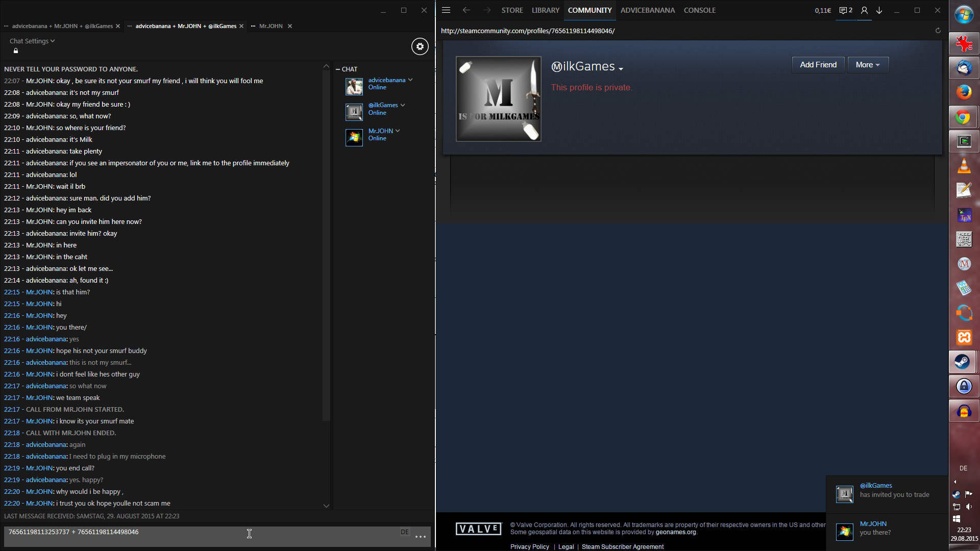
Task: Open the chat notifications counter icon
Action: pyautogui.click(x=846, y=10)
